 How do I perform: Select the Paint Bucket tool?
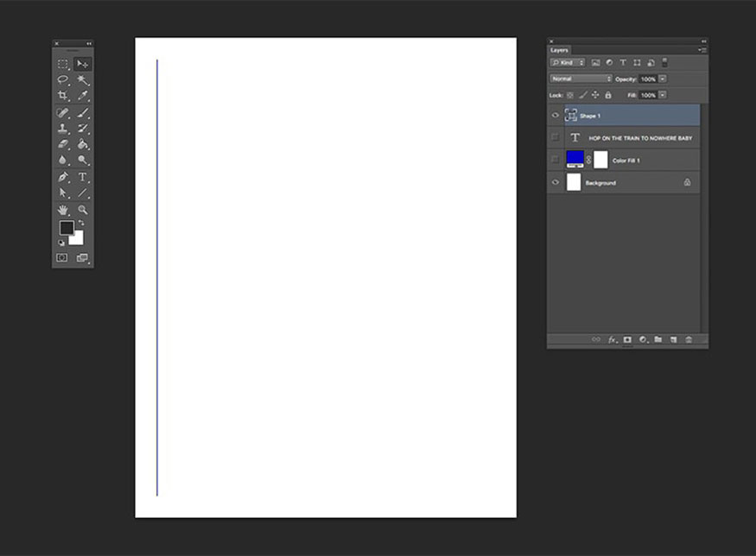82,144
